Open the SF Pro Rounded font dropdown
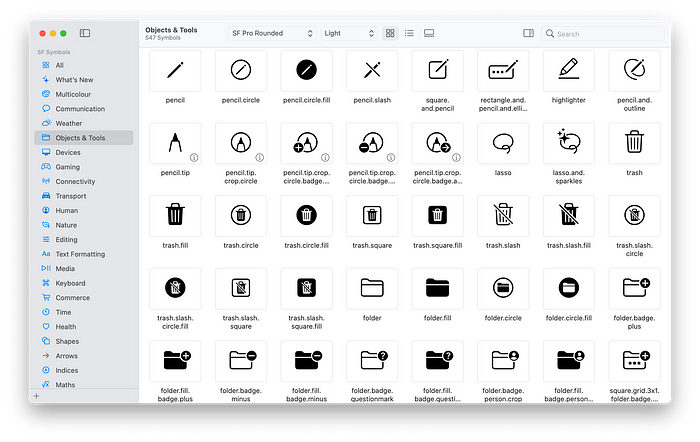 pyautogui.click(x=272, y=33)
